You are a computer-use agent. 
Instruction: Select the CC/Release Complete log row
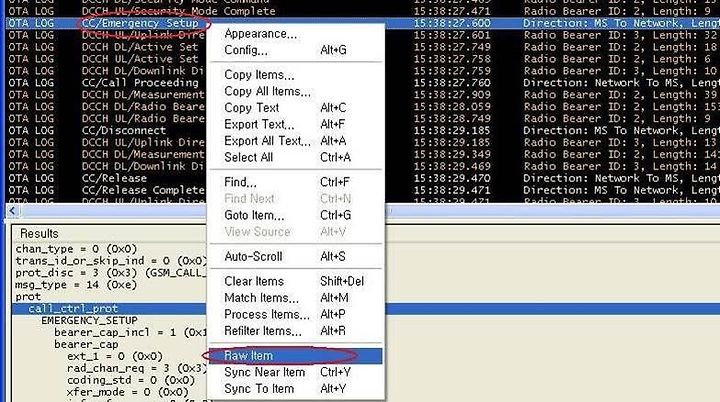click(x=143, y=190)
